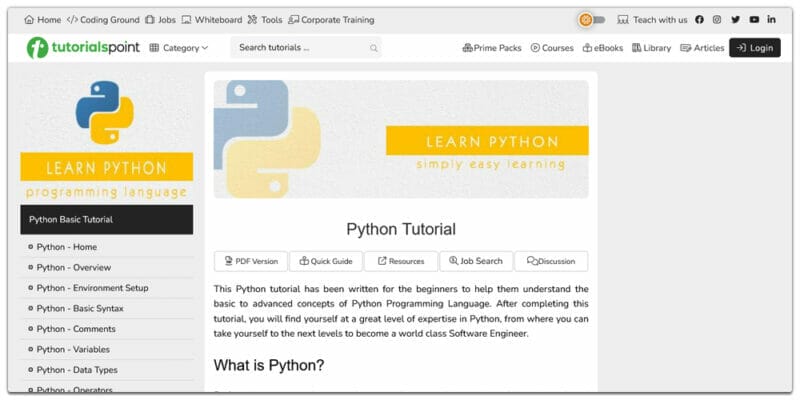800x400 pixels.
Task: Open the Whiteboard tool link
Action: (211, 20)
